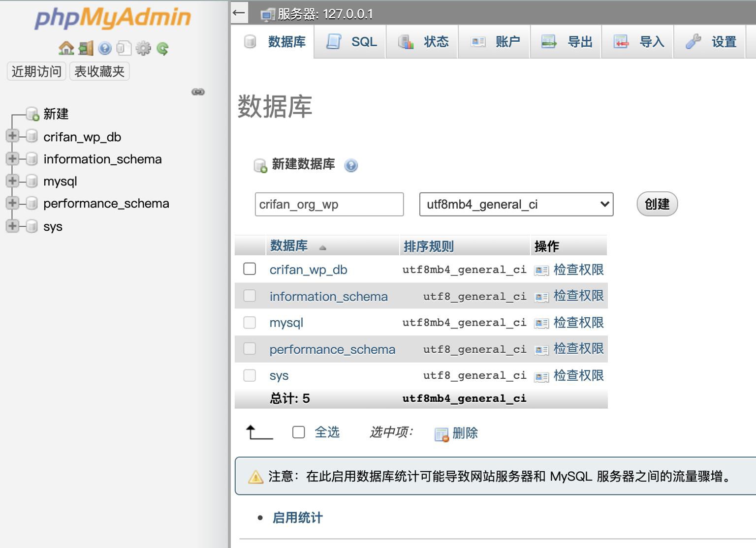Click the performance_schema database icon in the tree
The height and width of the screenshot is (548, 756).
coord(31,203)
